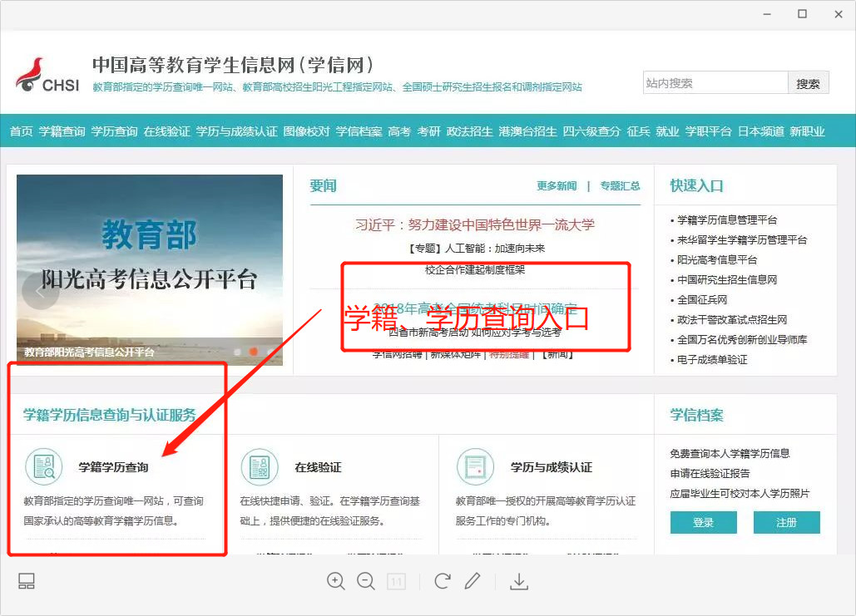Open the 中国研究生招生信息网 quick link
856x616 pixels.
726,280
